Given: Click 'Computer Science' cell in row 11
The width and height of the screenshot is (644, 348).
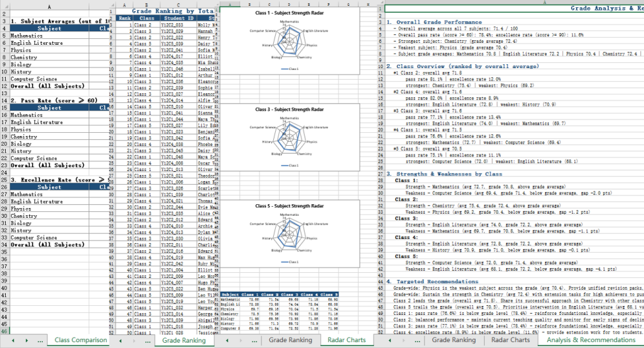Looking at the screenshot, I should tap(49, 79).
